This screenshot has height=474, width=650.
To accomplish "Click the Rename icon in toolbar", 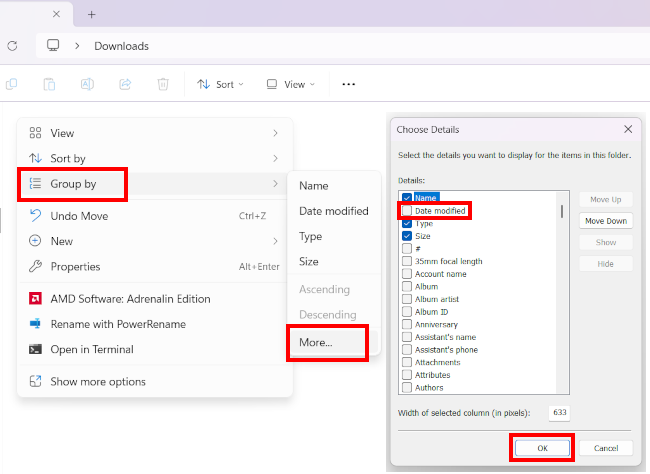I will (x=87, y=84).
